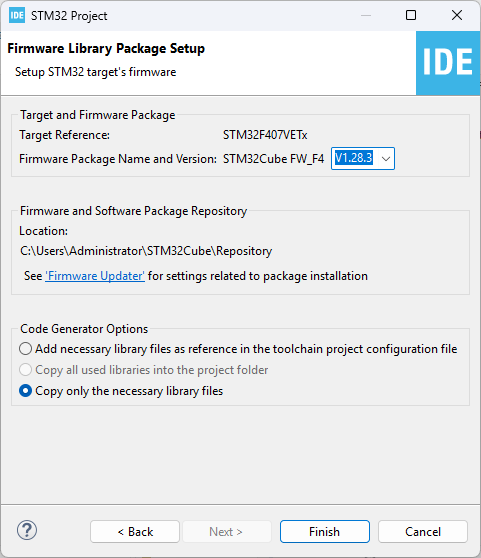481x558 pixels.
Task: Click the repository location path text
Action: point(146,251)
